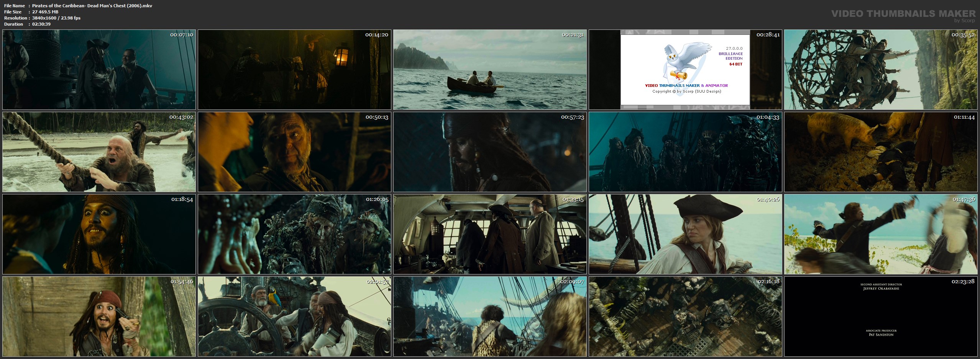Select the tricorn hat thumbnail at 01:40:26
The image size is (980, 359).
coord(685,234)
